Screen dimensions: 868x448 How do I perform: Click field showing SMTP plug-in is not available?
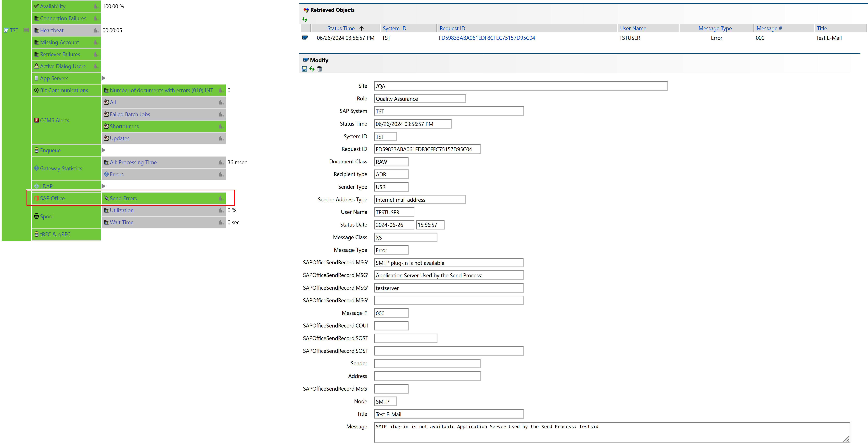(x=449, y=263)
